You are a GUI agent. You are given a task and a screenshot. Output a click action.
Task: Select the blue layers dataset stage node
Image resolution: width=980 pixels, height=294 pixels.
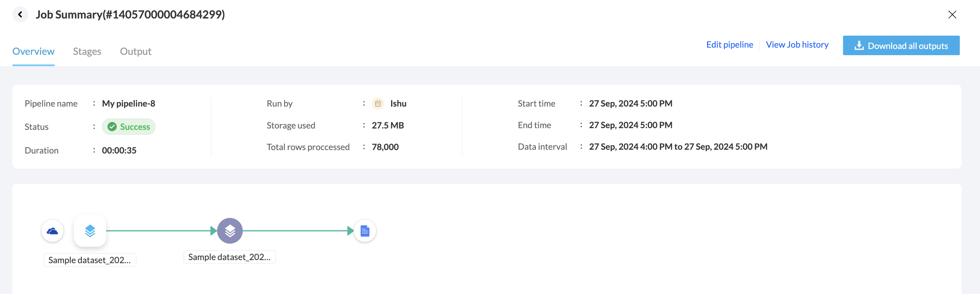tap(90, 231)
